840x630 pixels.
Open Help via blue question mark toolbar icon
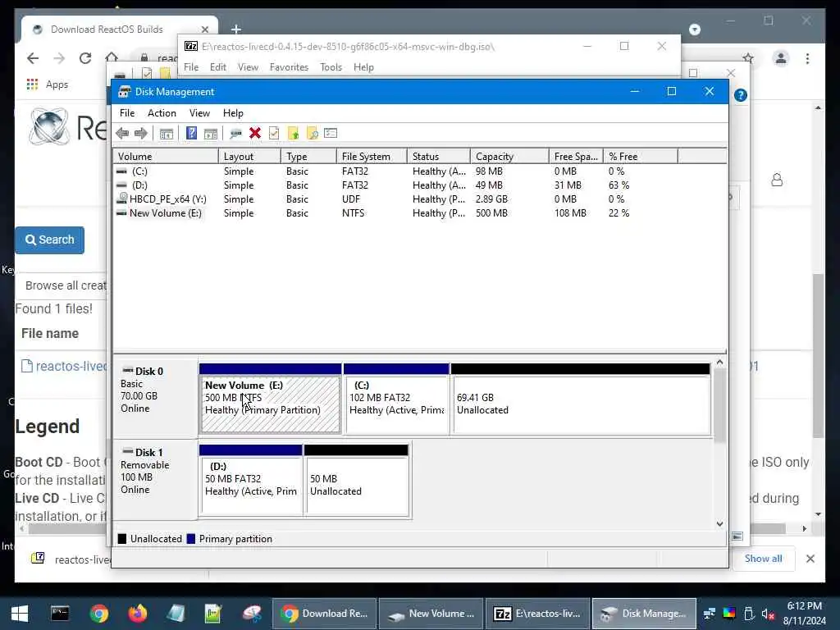pyautogui.click(x=191, y=133)
